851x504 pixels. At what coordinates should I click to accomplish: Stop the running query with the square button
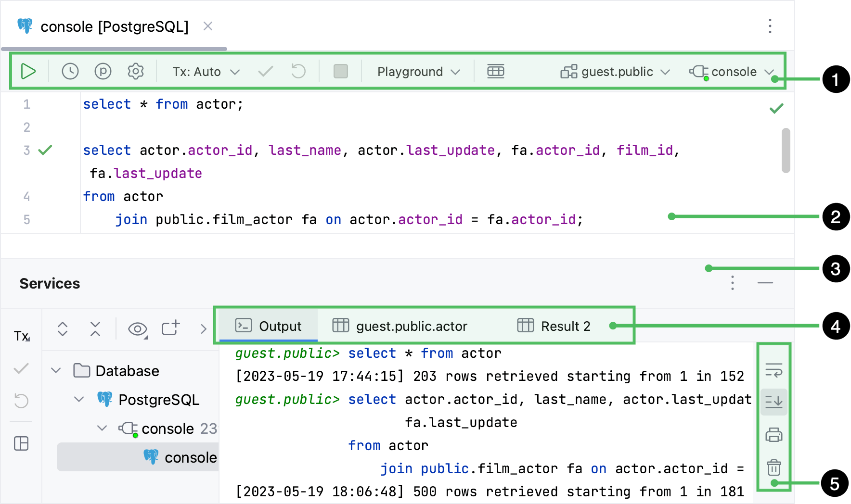[340, 71]
